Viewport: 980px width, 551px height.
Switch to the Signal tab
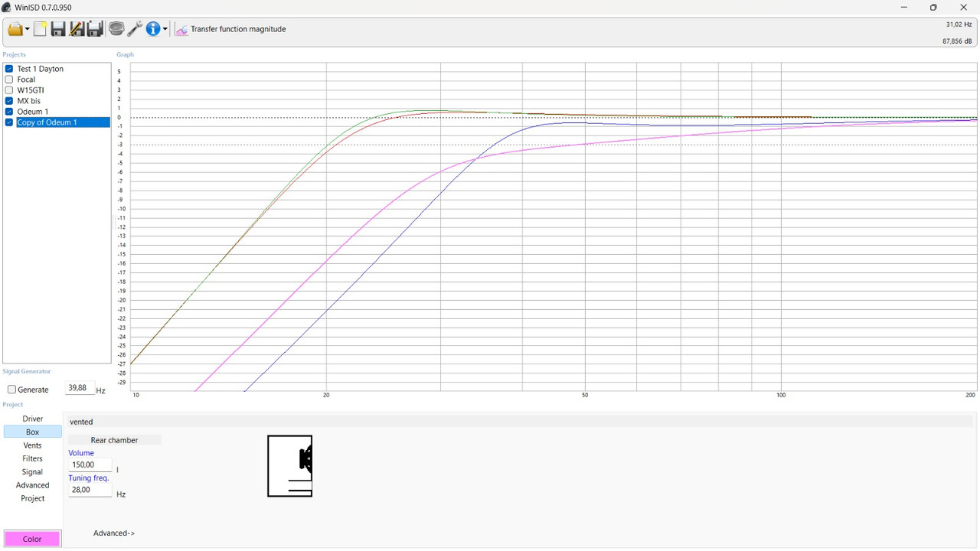click(33, 472)
